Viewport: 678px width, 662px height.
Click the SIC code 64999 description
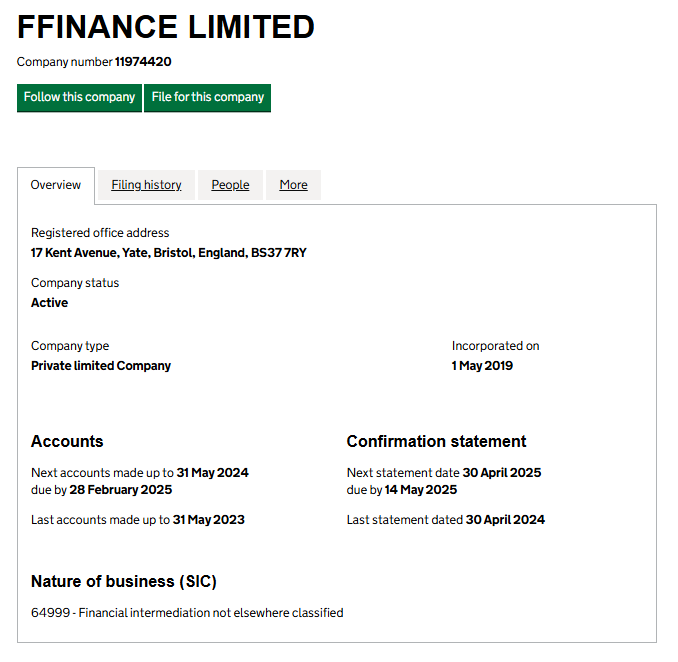pos(187,613)
